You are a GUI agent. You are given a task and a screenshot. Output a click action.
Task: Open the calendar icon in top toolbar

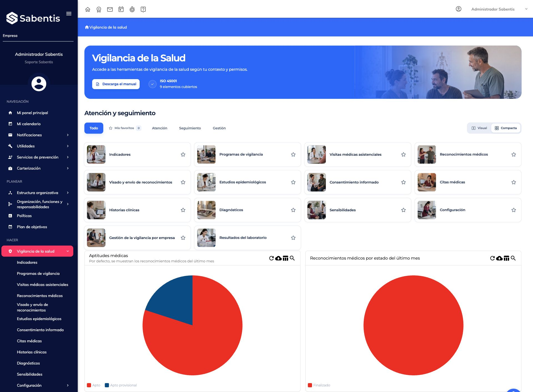click(121, 9)
